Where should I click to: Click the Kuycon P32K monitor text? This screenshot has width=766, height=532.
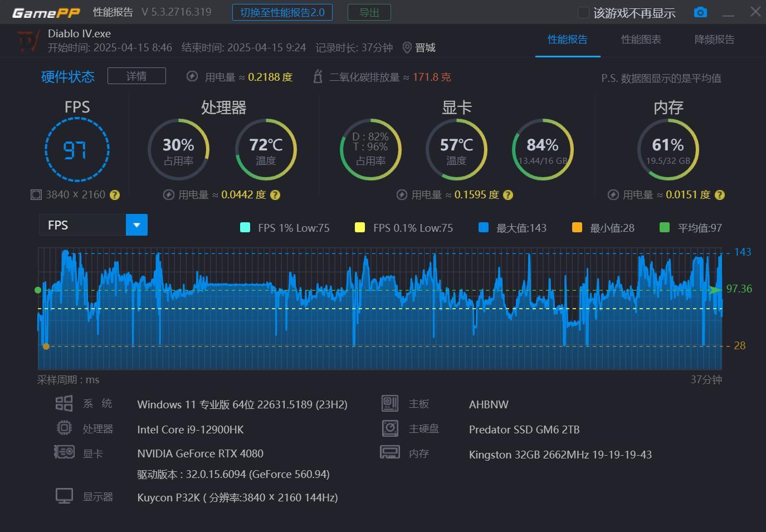[x=238, y=497]
